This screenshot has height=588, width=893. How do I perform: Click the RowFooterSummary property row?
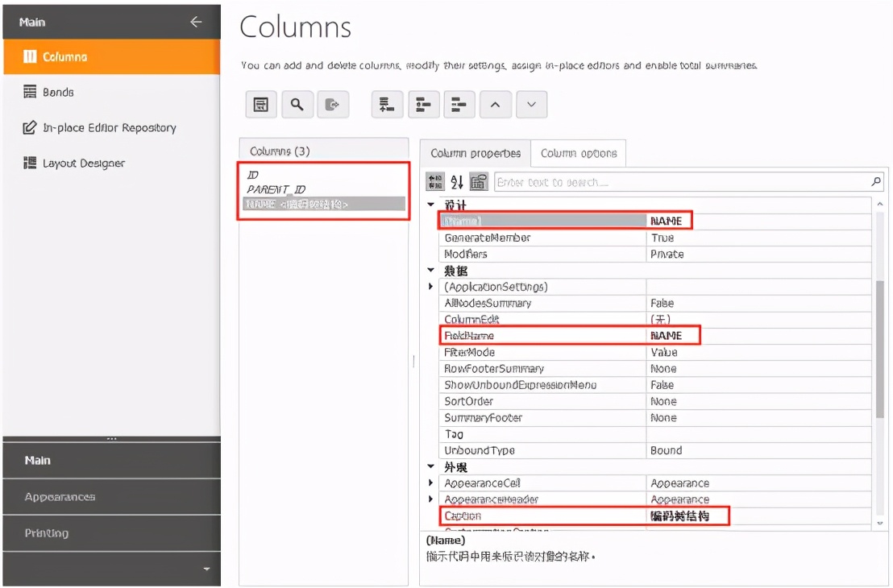tap(655, 368)
